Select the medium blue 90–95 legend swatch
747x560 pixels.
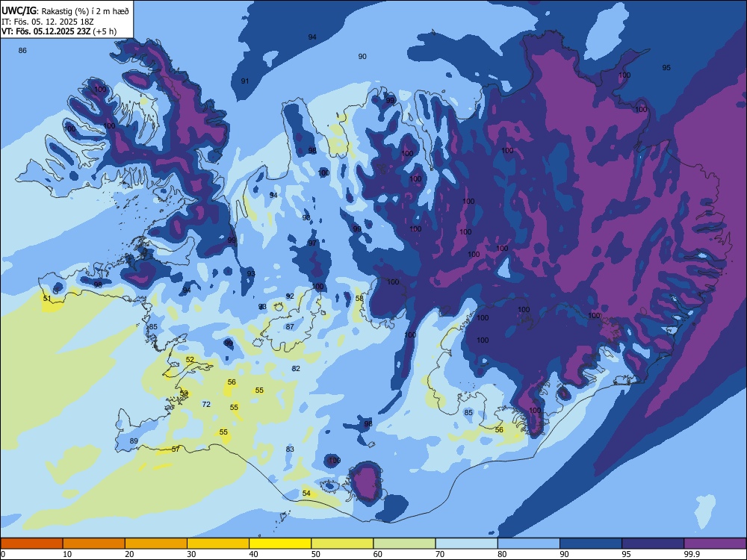pos(591,544)
